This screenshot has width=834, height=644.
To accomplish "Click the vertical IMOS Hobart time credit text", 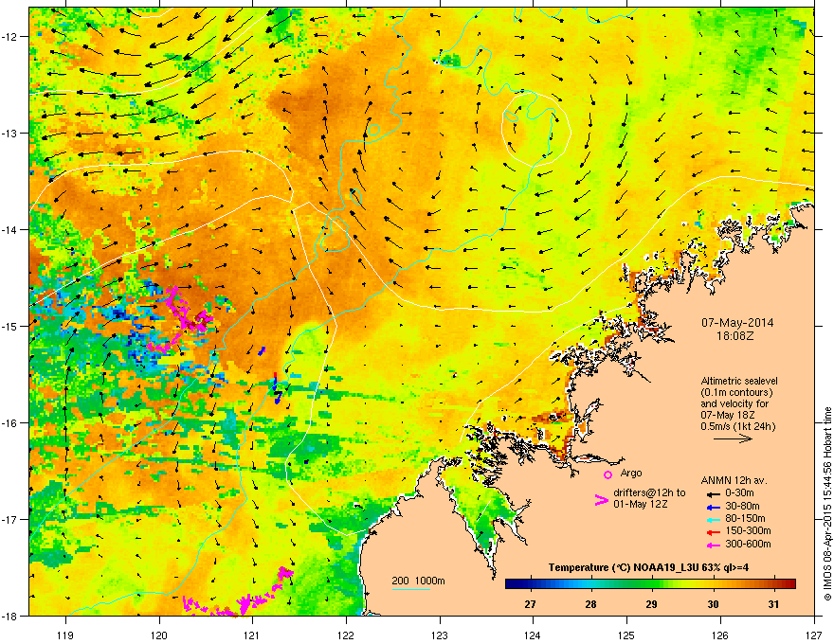I will click(x=827, y=504).
